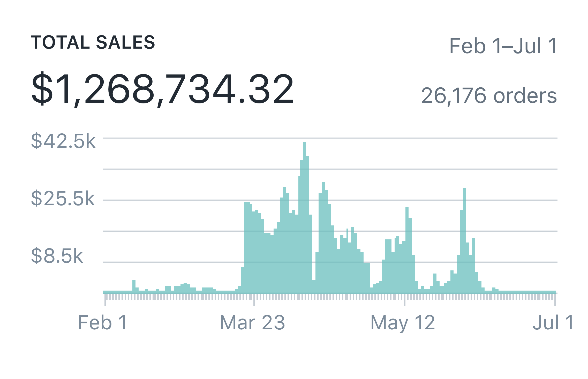Select the $1,268,734.32 total sales figure
Image resolution: width=588 pixels, height=379 pixels.
click(x=162, y=89)
